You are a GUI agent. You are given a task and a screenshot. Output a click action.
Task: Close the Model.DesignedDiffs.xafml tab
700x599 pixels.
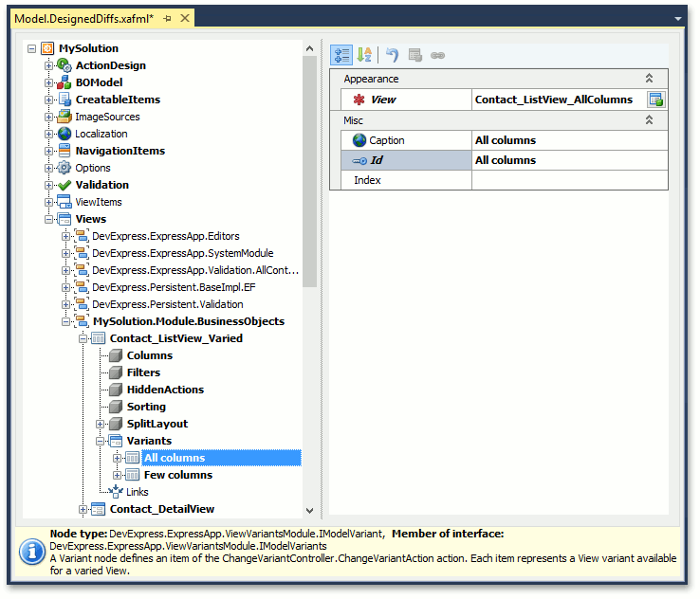[184, 18]
